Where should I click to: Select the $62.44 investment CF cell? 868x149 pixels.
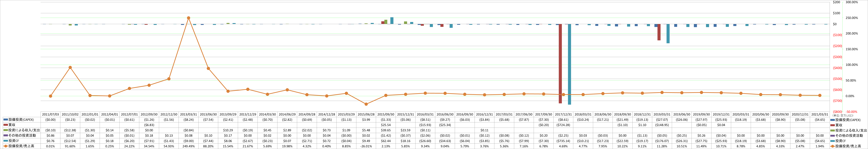coord(385,141)
